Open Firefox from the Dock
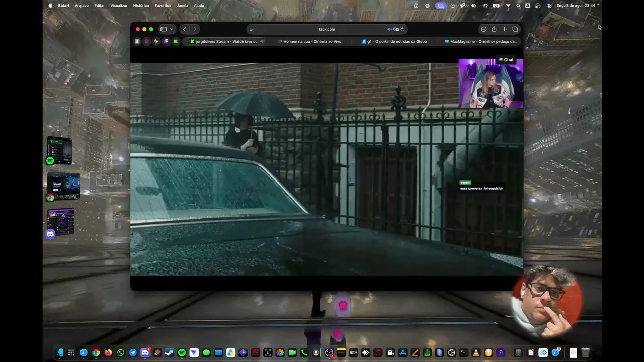Image resolution: width=644 pixels, height=362 pixels. (x=108, y=353)
